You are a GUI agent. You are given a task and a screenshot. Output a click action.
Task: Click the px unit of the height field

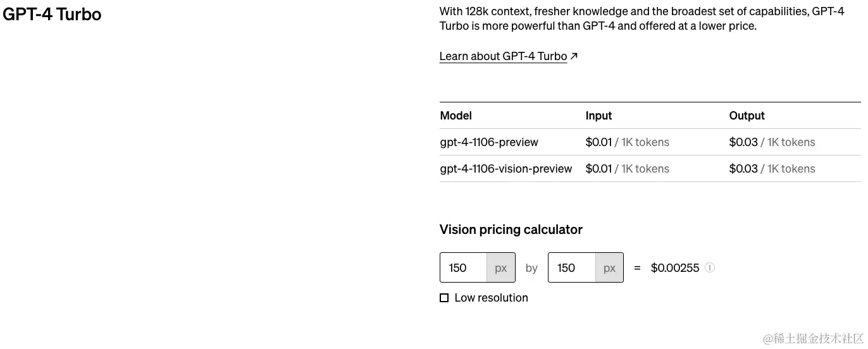point(609,267)
